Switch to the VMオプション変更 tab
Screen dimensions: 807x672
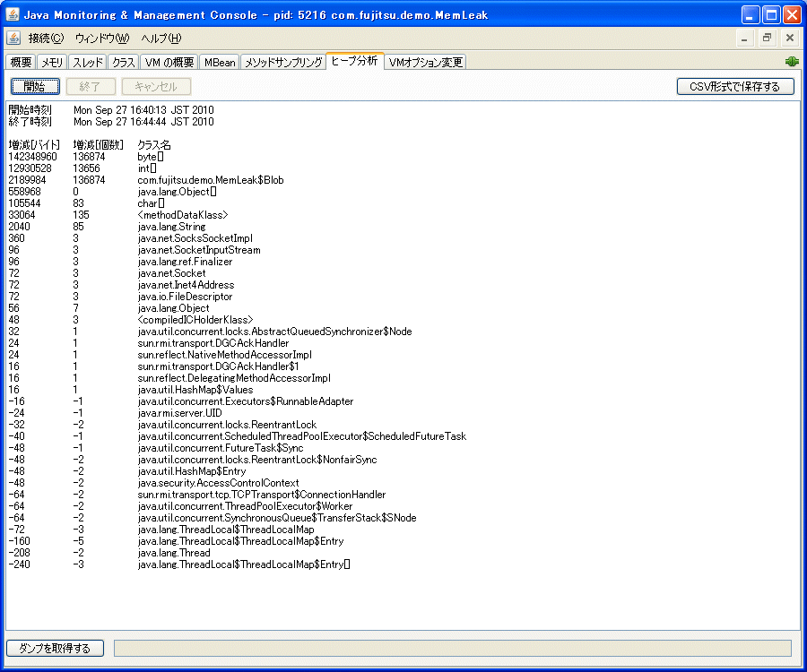tap(426, 62)
